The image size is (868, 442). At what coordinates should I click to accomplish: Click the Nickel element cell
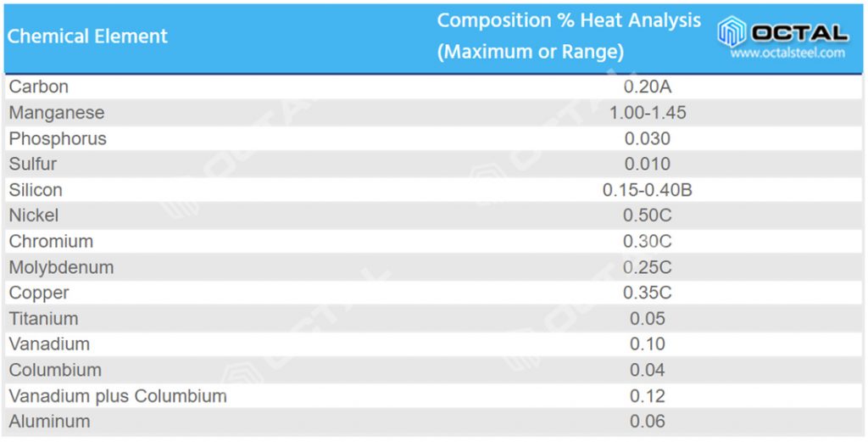tap(34, 215)
